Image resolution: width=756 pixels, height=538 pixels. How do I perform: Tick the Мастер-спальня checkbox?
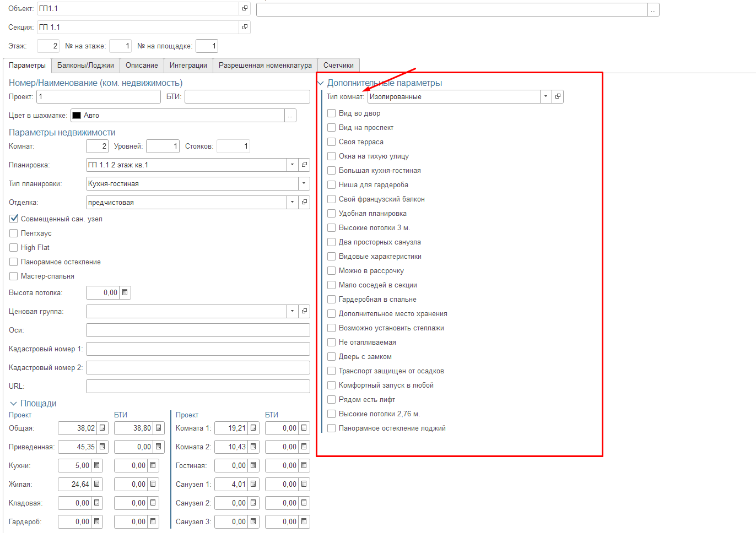pyautogui.click(x=14, y=276)
